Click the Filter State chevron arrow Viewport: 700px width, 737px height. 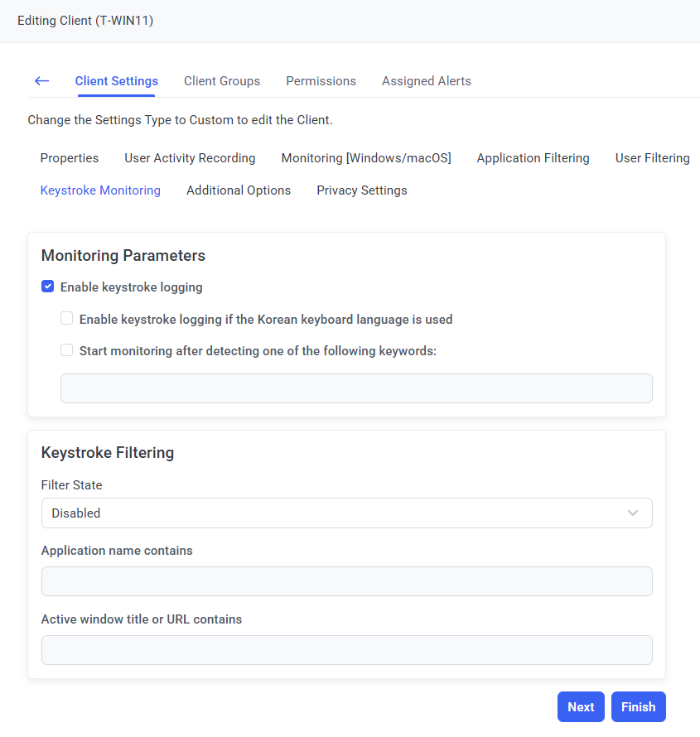pos(633,513)
